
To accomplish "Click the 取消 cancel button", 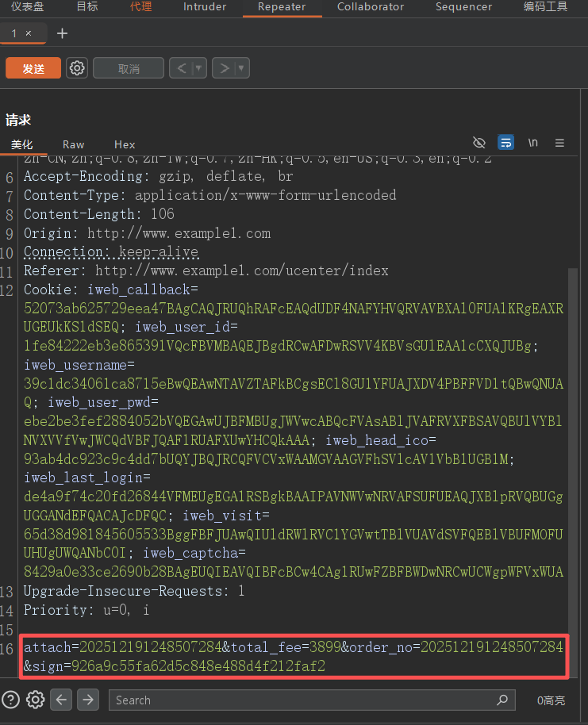I will pyautogui.click(x=129, y=68).
